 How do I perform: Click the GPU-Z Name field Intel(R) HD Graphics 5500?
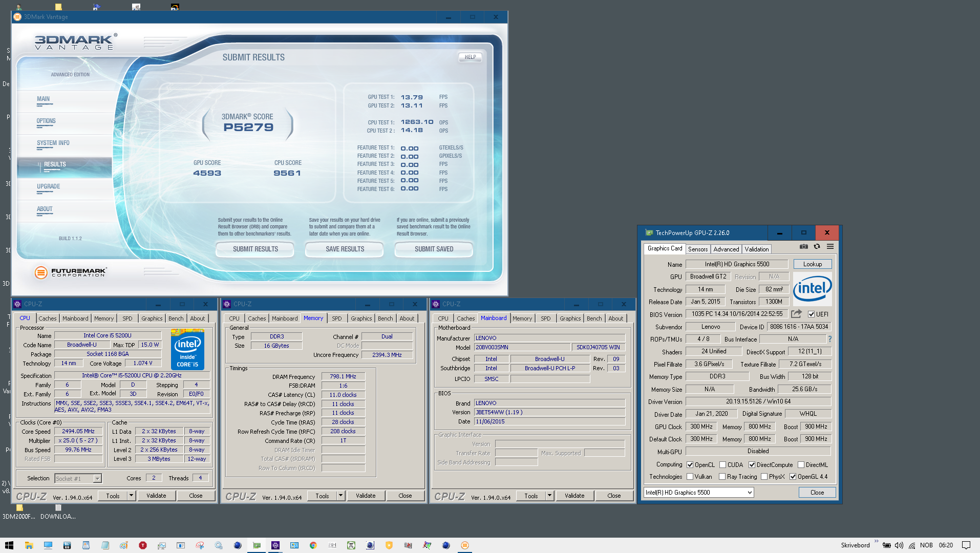(x=737, y=264)
